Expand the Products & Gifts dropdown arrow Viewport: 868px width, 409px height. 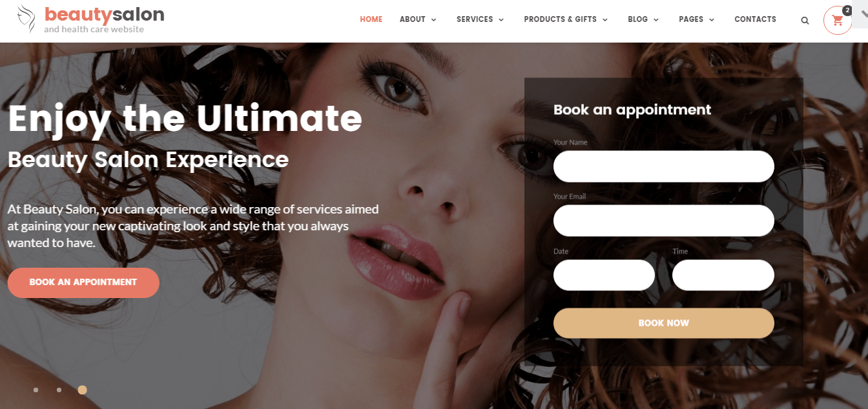pyautogui.click(x=605, y=20)
